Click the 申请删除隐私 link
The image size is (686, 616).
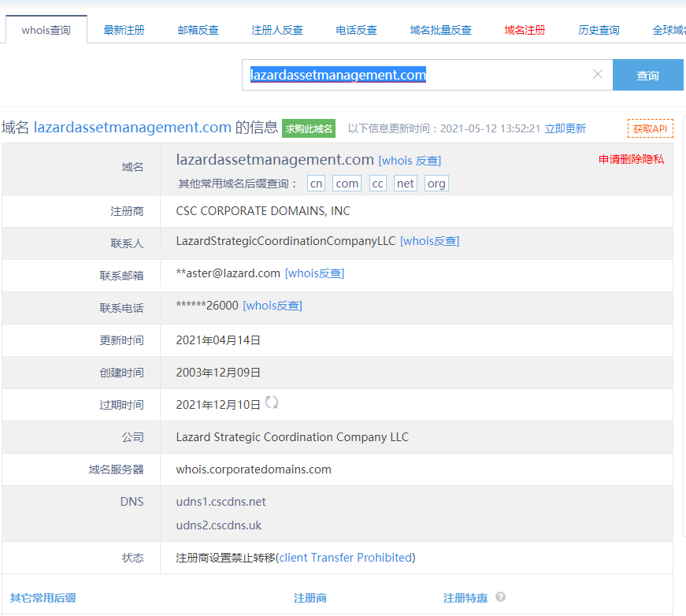coord(631,159)
